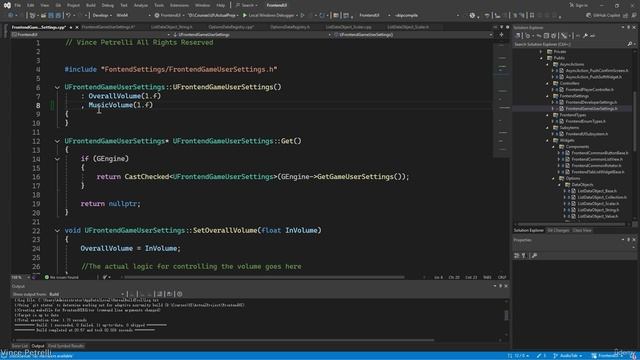
Task: Open Show output from Build dropdown
Action: pyautogui.click(x=86, y=294)
